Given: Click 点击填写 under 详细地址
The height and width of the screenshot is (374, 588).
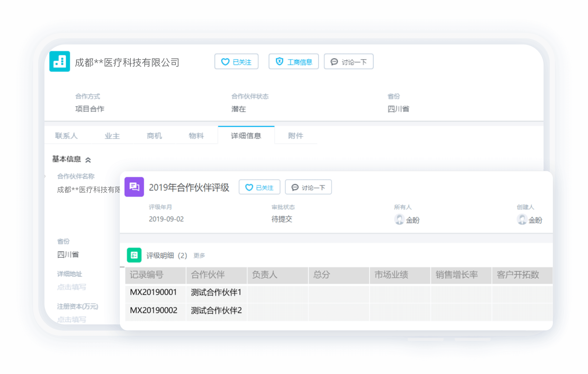Looking at the screenshot, I should click(72, 287).
